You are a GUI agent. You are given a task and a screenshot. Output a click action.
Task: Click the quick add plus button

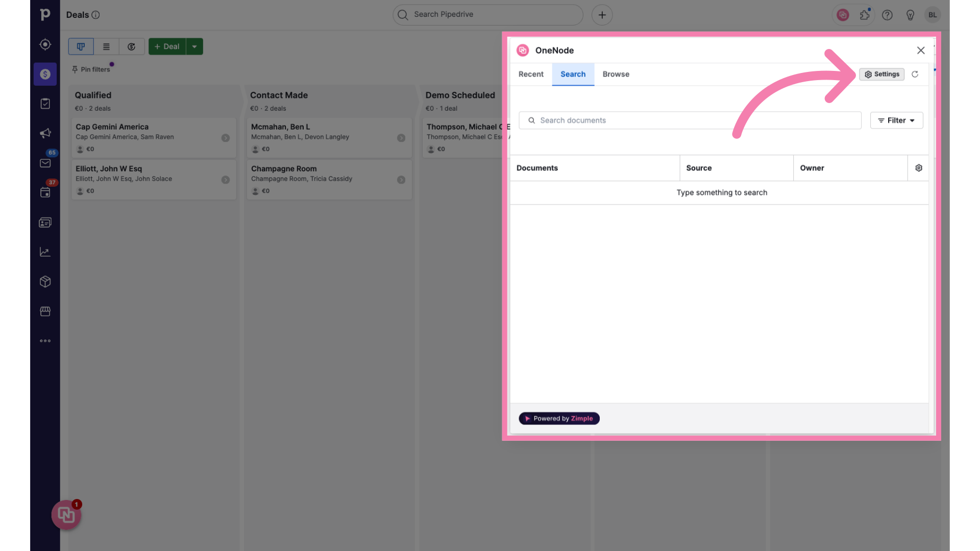tap(602, 15)
